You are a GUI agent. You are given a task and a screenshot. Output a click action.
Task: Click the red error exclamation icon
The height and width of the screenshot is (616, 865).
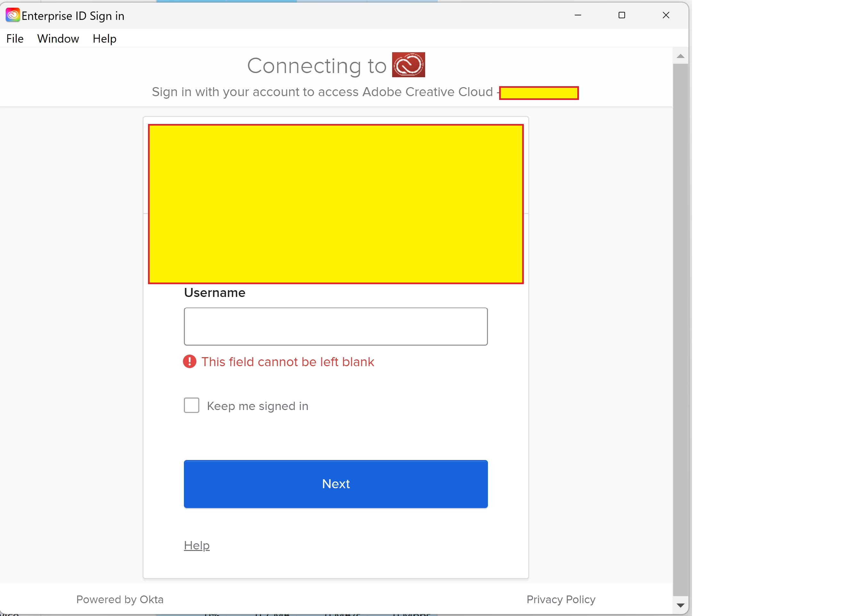tap(189, 361)
